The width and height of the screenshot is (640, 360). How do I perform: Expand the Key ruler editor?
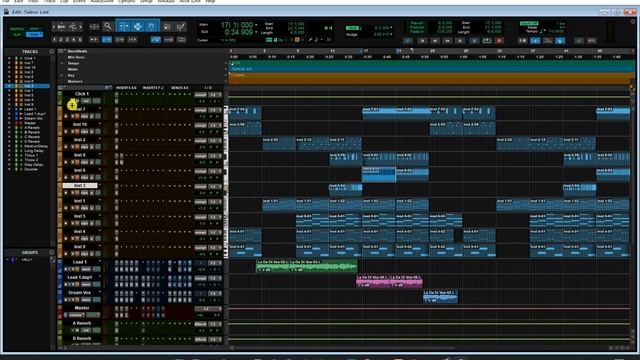point(62,76)
